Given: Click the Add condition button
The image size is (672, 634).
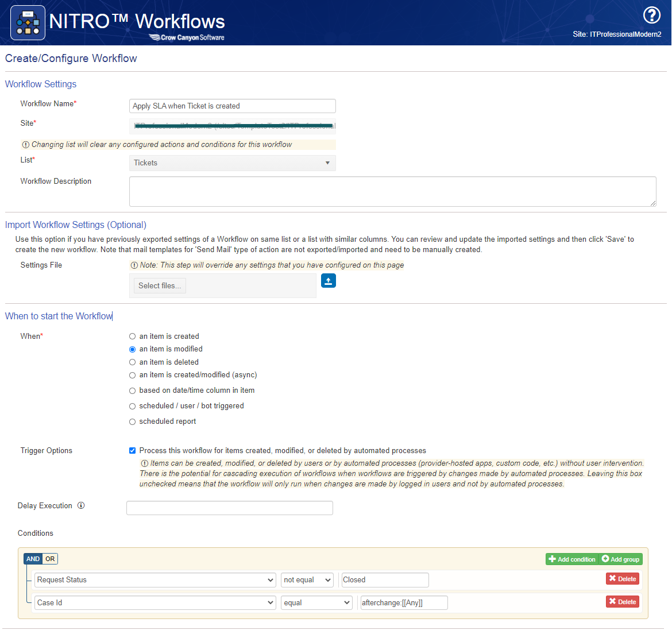Looking at the screenshot, I should click(x=572, y=559).
